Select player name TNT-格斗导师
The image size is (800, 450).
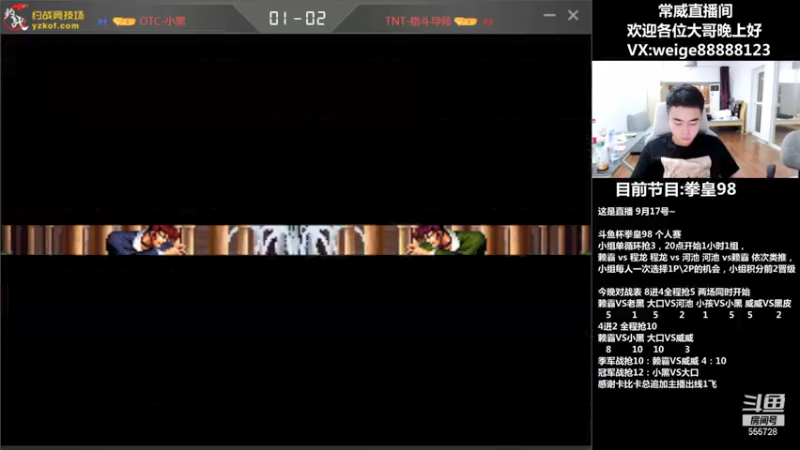pos(418,21)
